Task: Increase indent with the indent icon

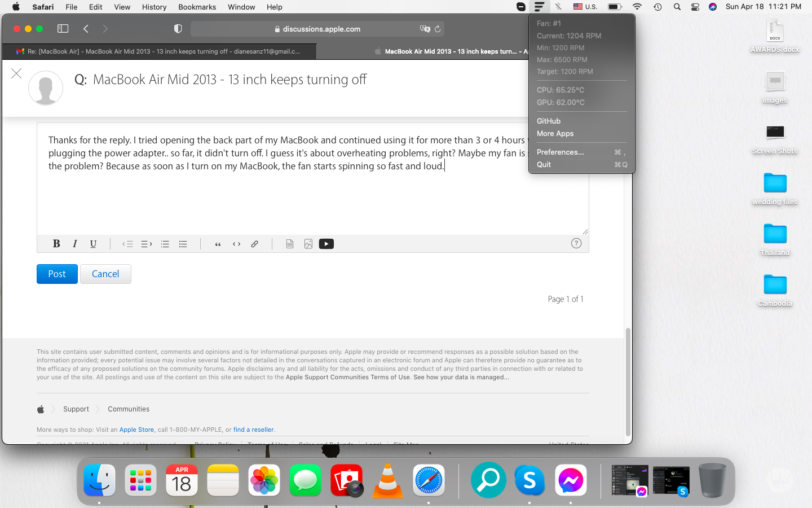Action: click(147, 244)
